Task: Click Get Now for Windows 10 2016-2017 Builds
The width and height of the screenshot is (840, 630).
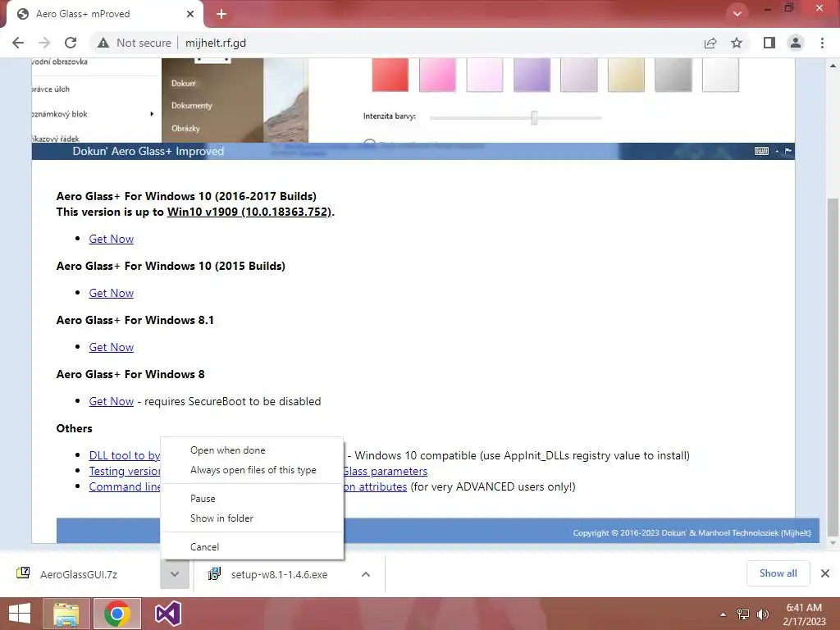Action: [x=111, y=239]
